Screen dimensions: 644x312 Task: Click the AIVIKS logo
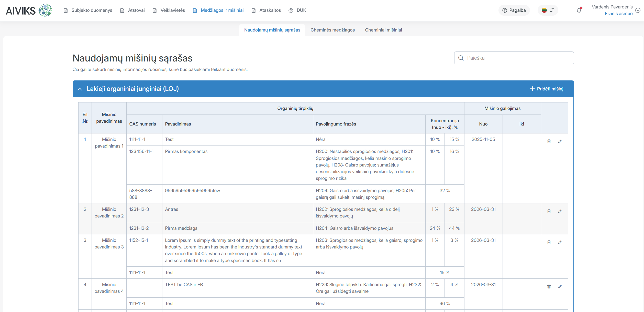[x=29, y=11]
